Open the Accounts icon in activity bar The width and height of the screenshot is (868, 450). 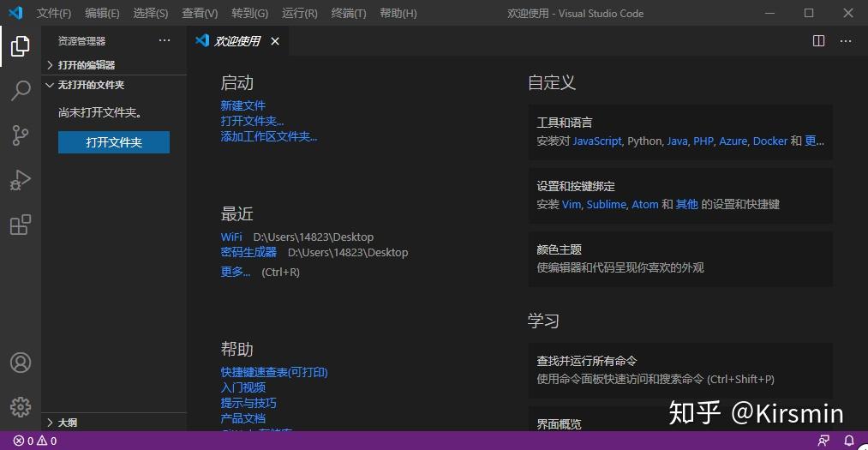pos(21,363)
